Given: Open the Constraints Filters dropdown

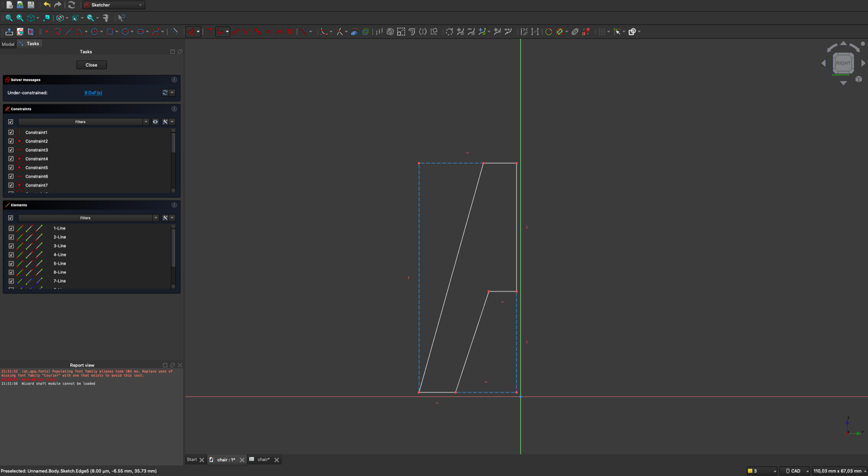Looking at the screenshot, I should tap(84, 122).
